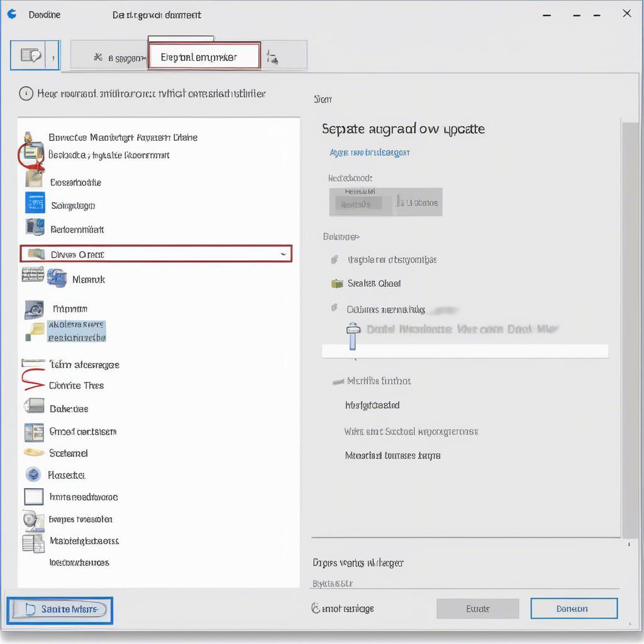
Task: Click the 'Sanite Iwisrrs' button at bottom left
Action: pyautogui.click(x=60, y=610)
